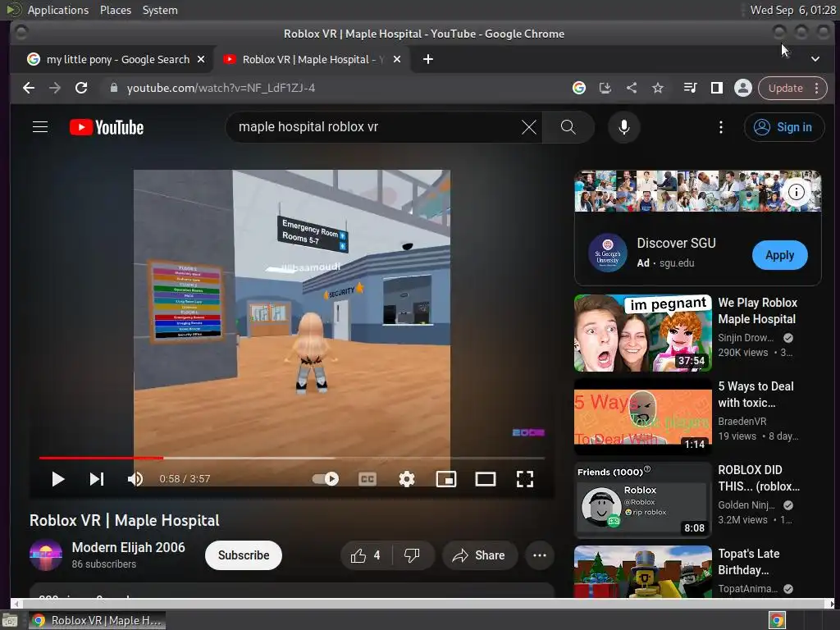
Task: Open a new browser tab
Action: 428,59
